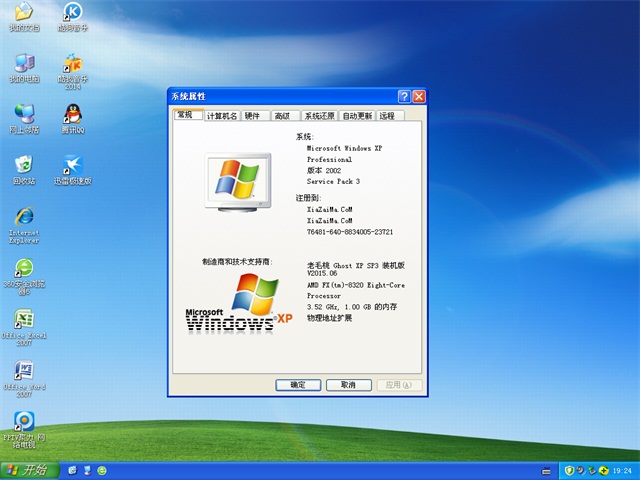640x480 pixels.
Task: Open the 远程 tab
Action: pyautogui.click(x=387, y=116)
